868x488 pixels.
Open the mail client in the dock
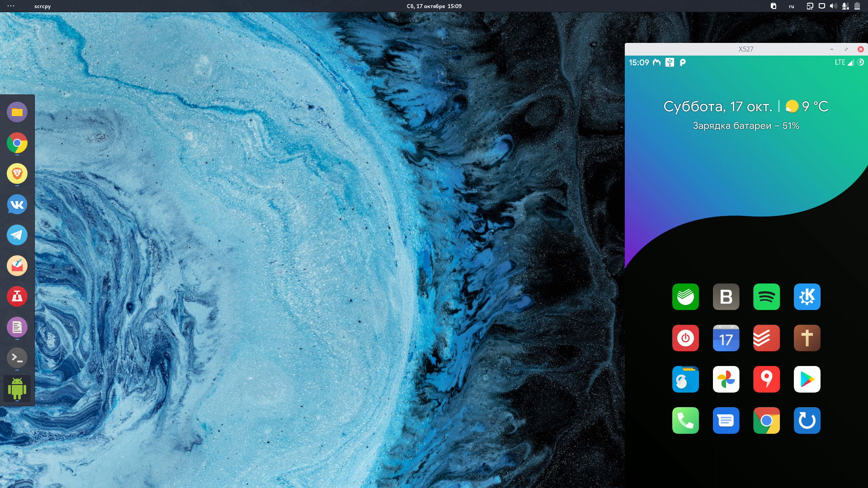(17, 266)
